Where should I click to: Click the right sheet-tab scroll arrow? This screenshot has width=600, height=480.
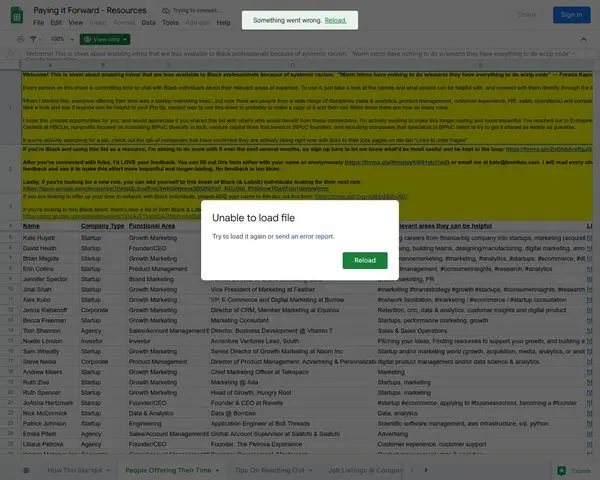[x=426, y=470]
